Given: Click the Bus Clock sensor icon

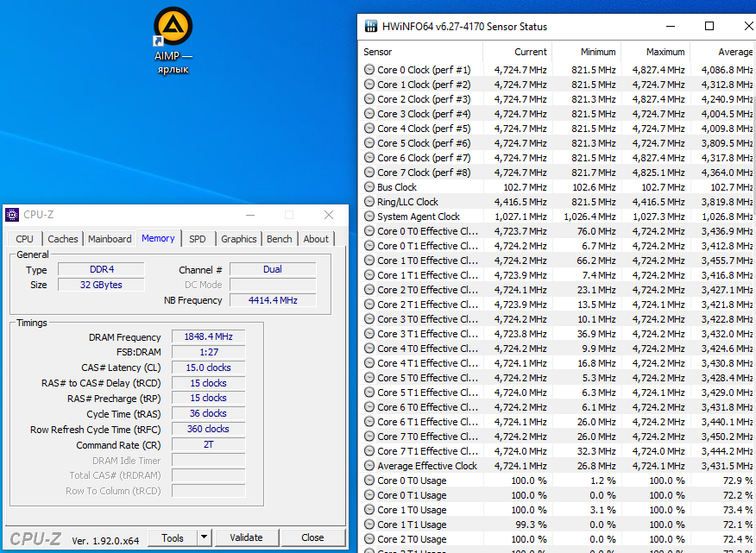Looking at the screenshot, I should pos(369,187).
